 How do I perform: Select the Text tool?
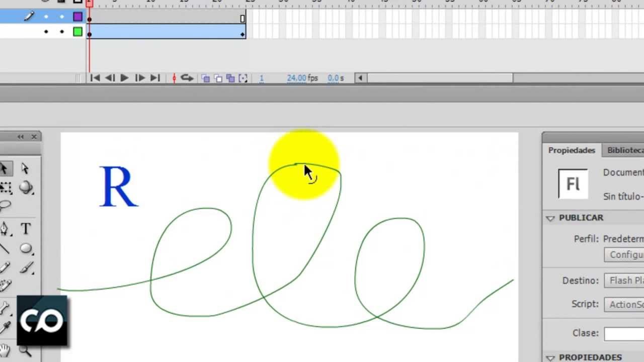(x=26, y=229)
